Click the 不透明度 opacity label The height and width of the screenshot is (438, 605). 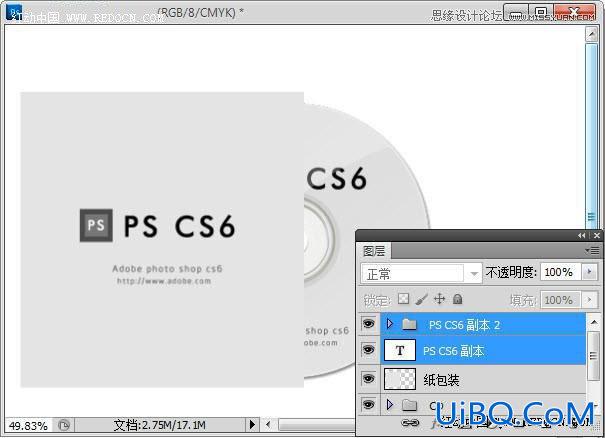511,272
